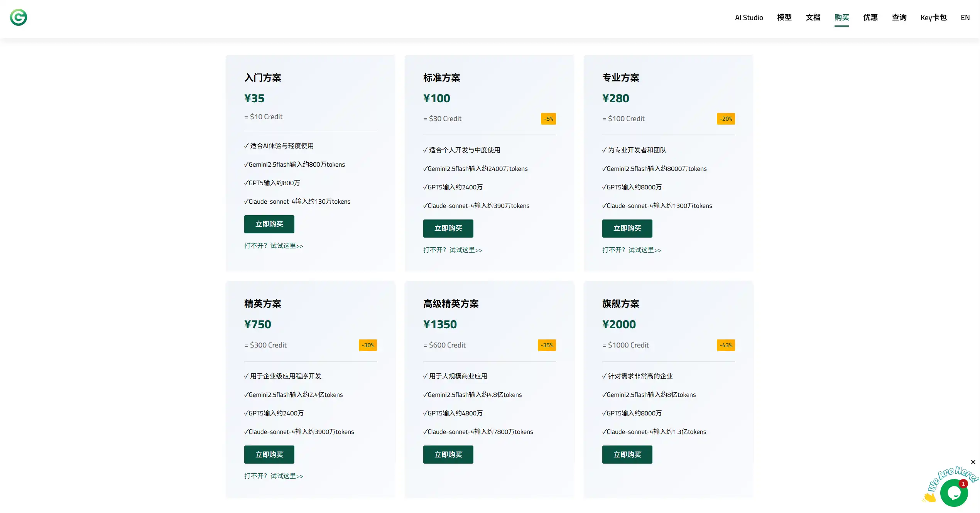Click the -5% discount badge on 标准方案

548,118
